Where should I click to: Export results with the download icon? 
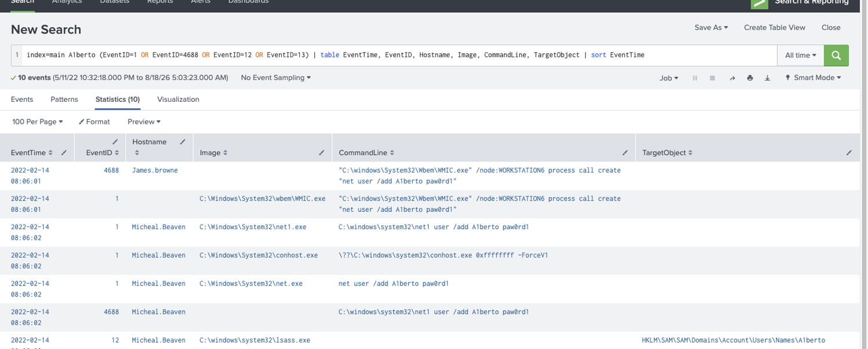point(768,78)
